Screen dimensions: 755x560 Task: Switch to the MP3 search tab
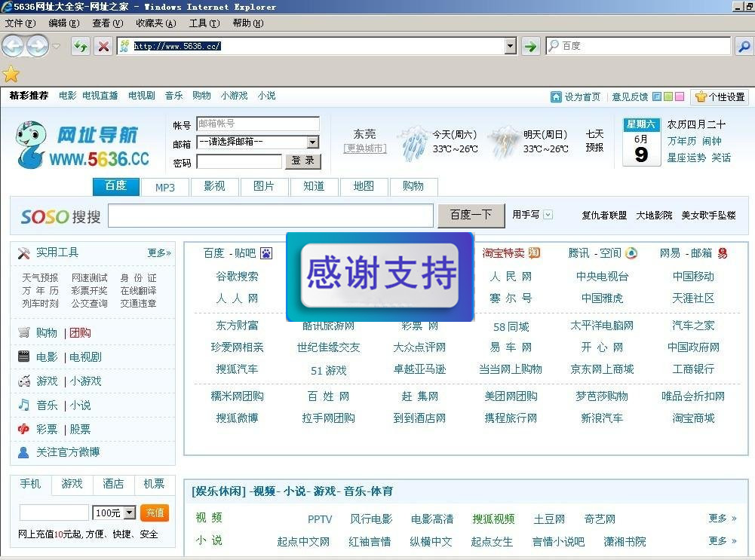point(164,187)
